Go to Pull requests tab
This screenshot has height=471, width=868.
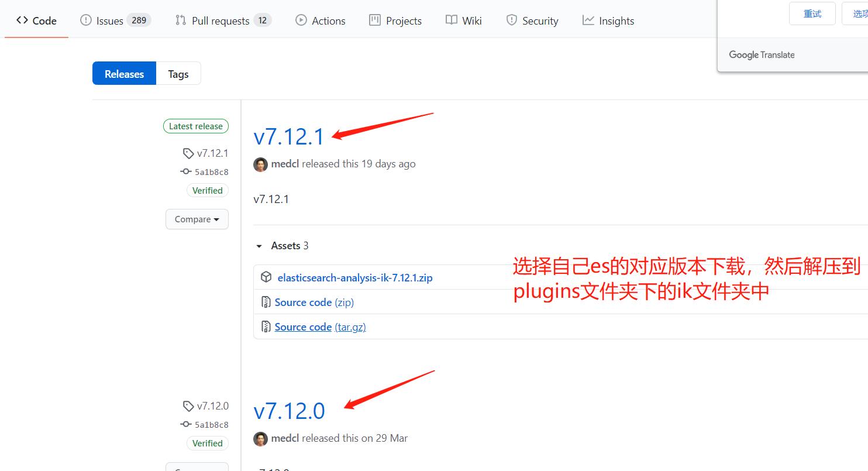(x=223, y=20)
